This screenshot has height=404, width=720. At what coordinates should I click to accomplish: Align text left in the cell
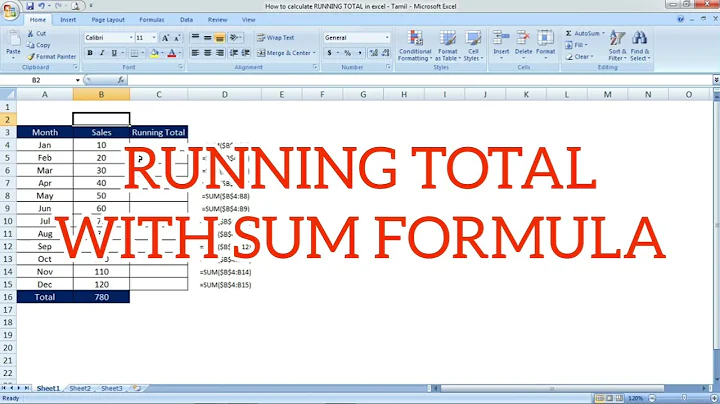click(195, 53)
